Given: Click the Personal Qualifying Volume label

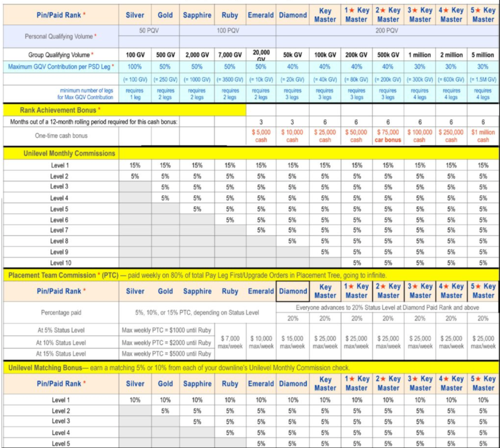Looking at the screenshot, I should [59, 36].
